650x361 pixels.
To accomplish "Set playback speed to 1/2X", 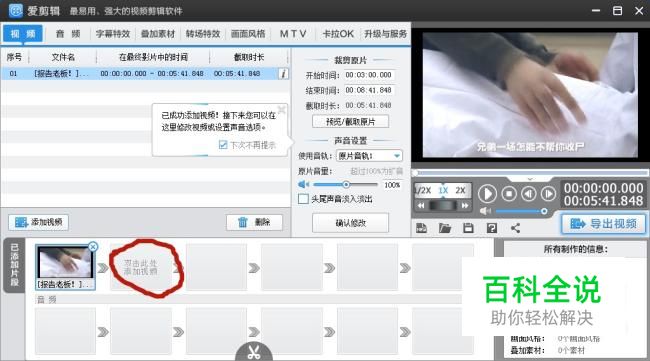I will pos(424,191).
